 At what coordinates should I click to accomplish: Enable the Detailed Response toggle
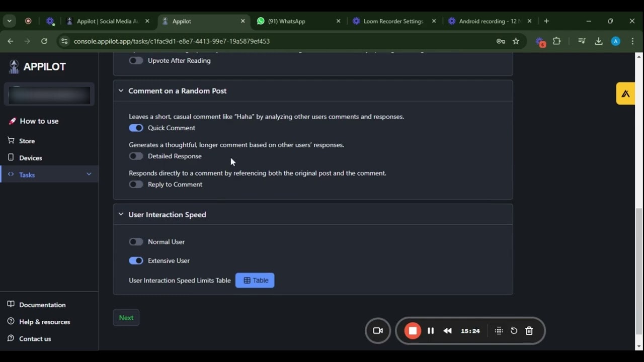click(136, 156)
